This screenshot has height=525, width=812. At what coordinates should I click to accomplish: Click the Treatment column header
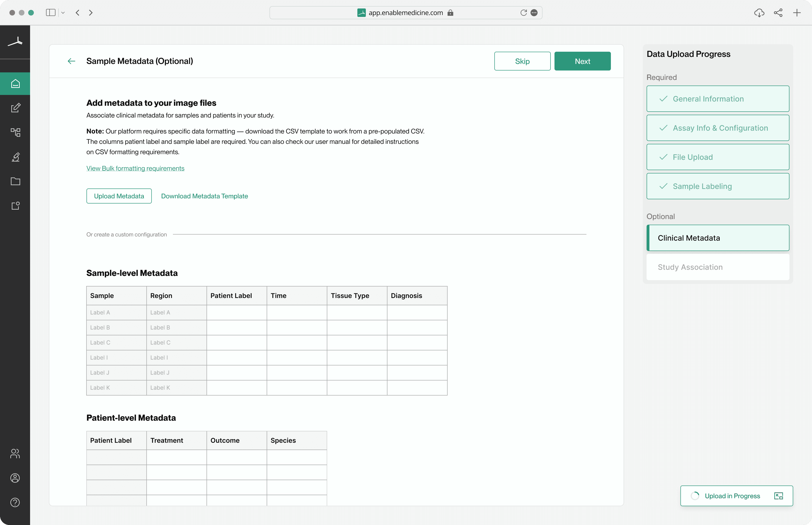[176, 440]
